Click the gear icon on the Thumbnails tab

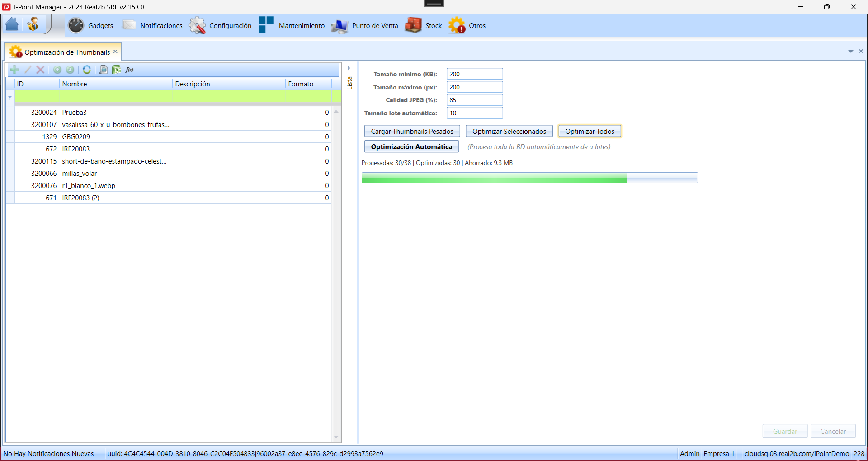[15, 52]
